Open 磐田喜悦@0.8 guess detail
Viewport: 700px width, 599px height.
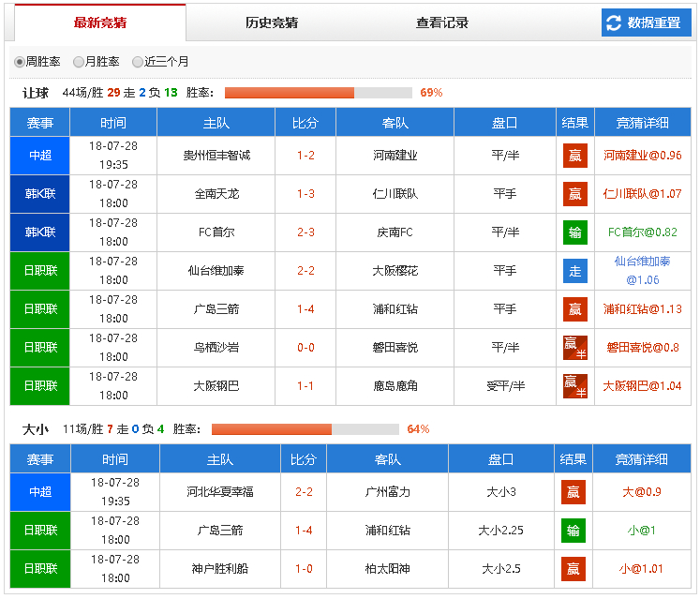643,348
